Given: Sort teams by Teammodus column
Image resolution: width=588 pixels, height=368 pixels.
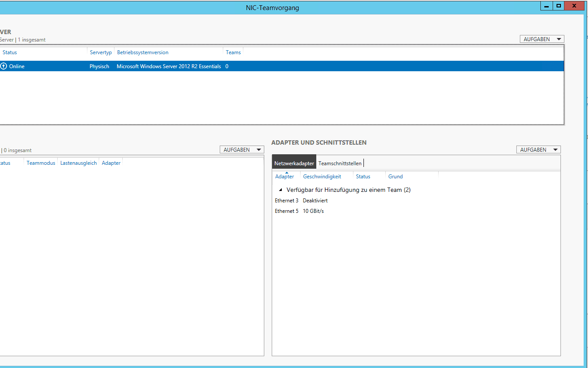Looking at the screenshot, I should (x=41, y=163).
